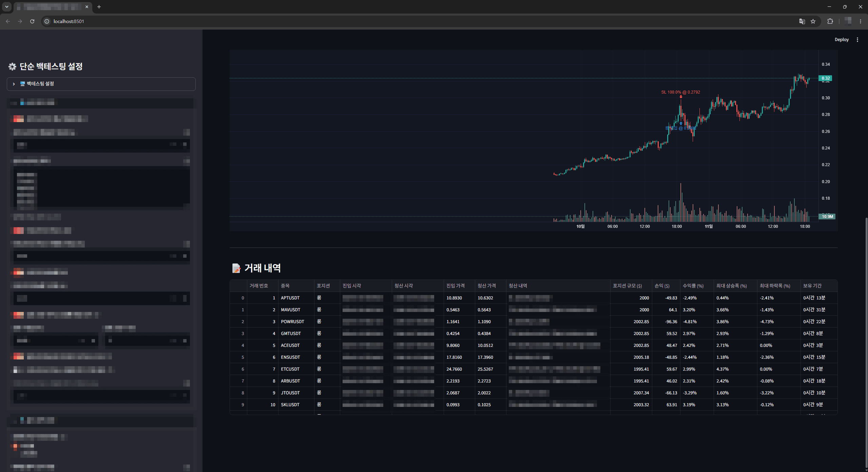Sort by the 청산 가격 column header
This screenshot has width=868, height=472.
(x=490, y=286)
